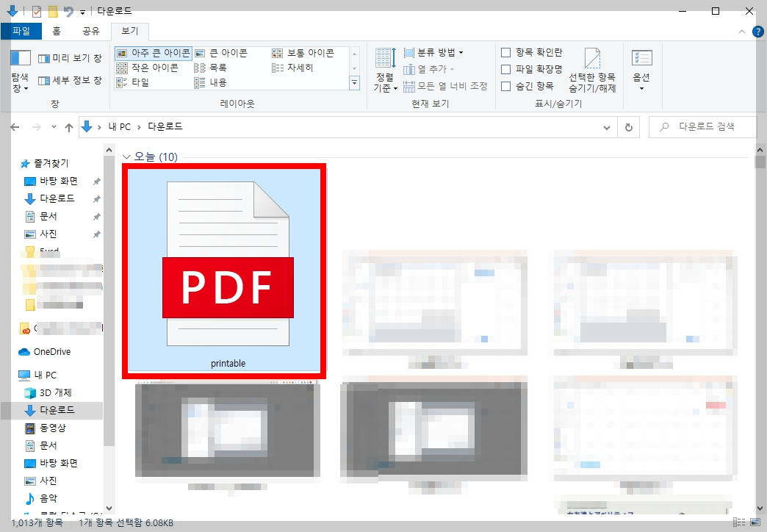
Task: Open the quick access toolbar customize dropdown
Action: click(x=82, y=12)
